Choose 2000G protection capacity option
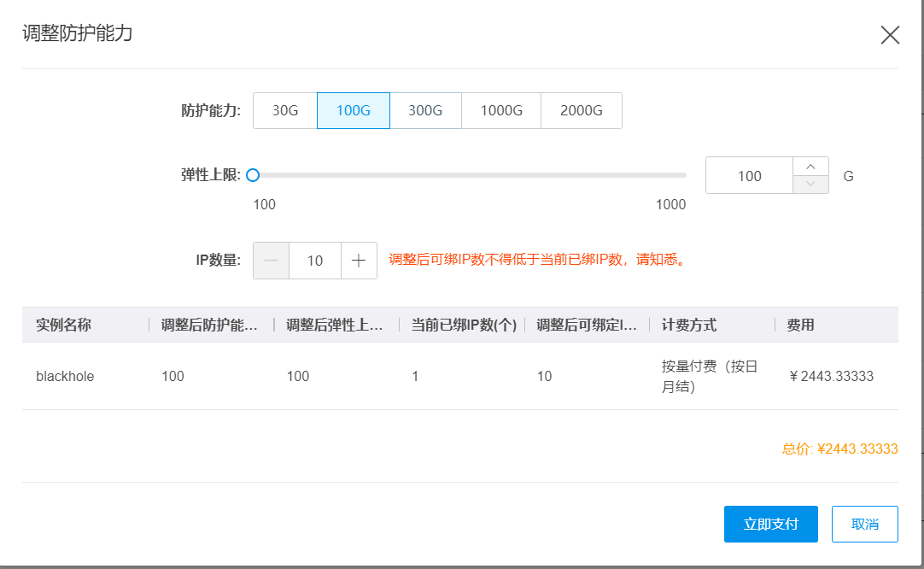Screen dimensions: 924x569 582,111
